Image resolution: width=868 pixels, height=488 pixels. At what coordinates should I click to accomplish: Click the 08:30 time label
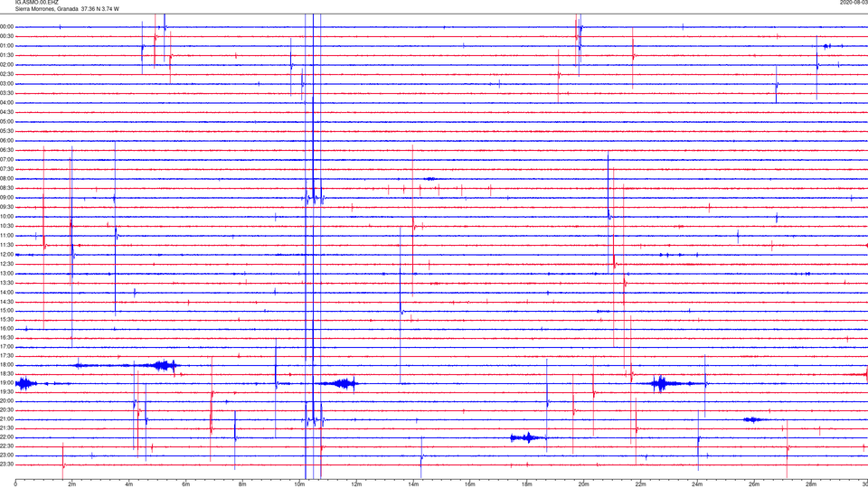[x=7, y=188]
